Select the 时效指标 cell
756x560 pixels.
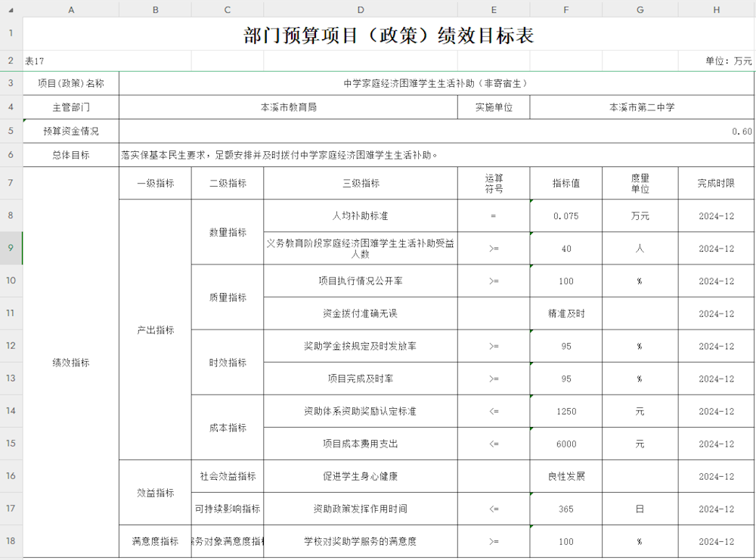point(228,363)
